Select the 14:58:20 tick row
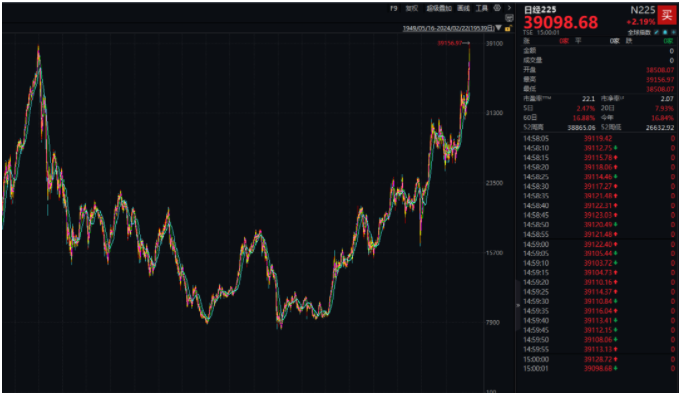The image size is (681, 395). pos(598,167)
